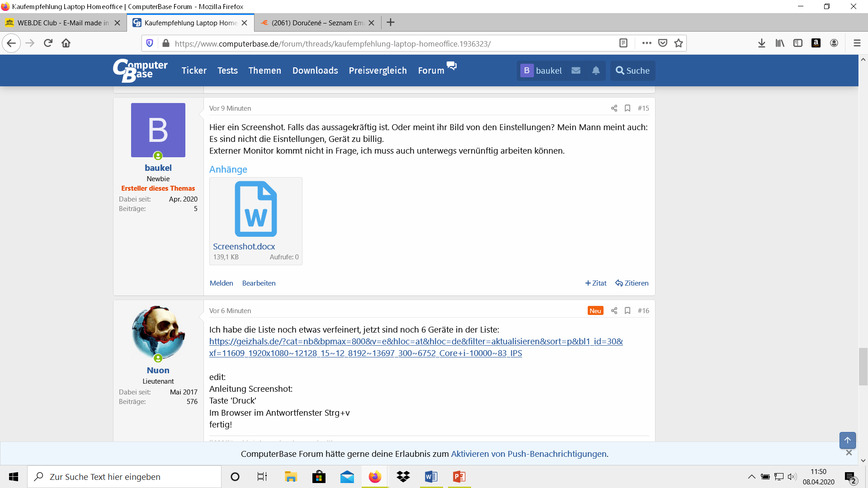Show hidden system tray icons chevron
This screenshot has height=488, width=868.
[x=751, y=477]
